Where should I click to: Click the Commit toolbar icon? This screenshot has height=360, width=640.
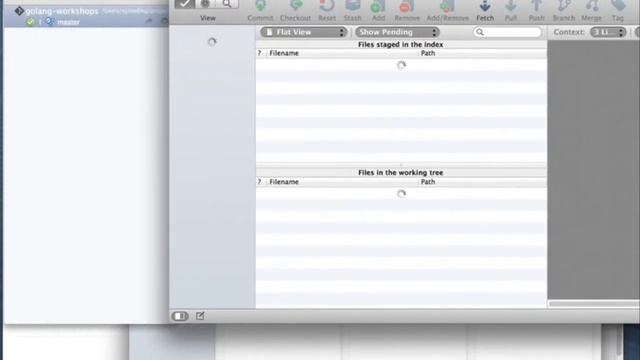point(260,6)
